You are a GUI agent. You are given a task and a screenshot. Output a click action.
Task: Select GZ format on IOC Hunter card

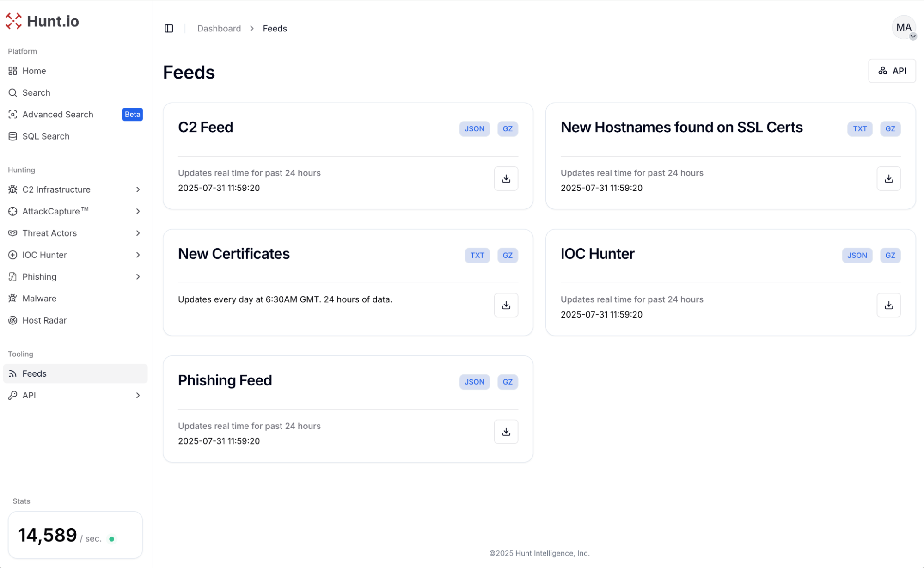pyautogui.click(x=890, y=256)
